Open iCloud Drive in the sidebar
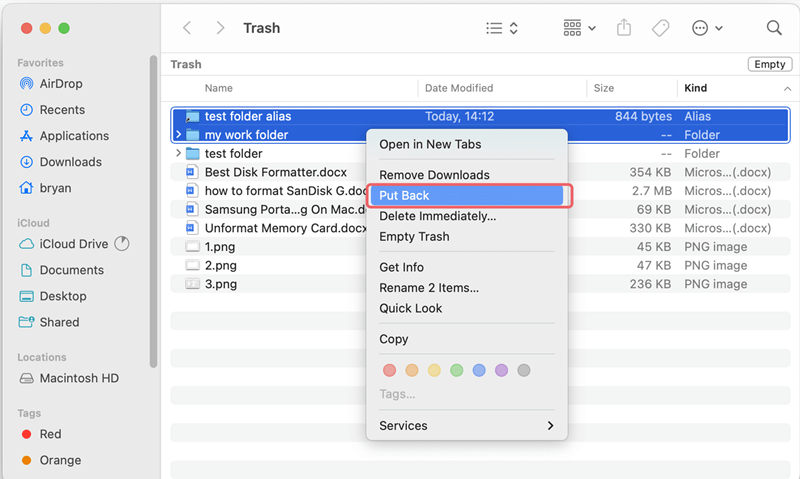 [x=73, y=244]
